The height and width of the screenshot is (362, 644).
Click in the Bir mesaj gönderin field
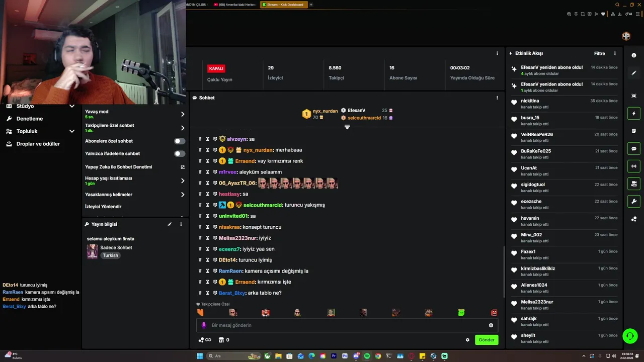[347, 325]
